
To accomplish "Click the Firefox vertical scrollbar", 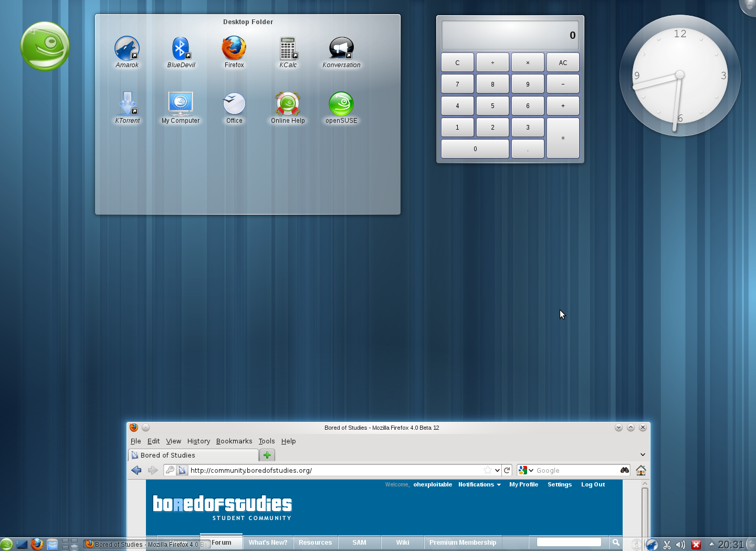I will 645,509.
